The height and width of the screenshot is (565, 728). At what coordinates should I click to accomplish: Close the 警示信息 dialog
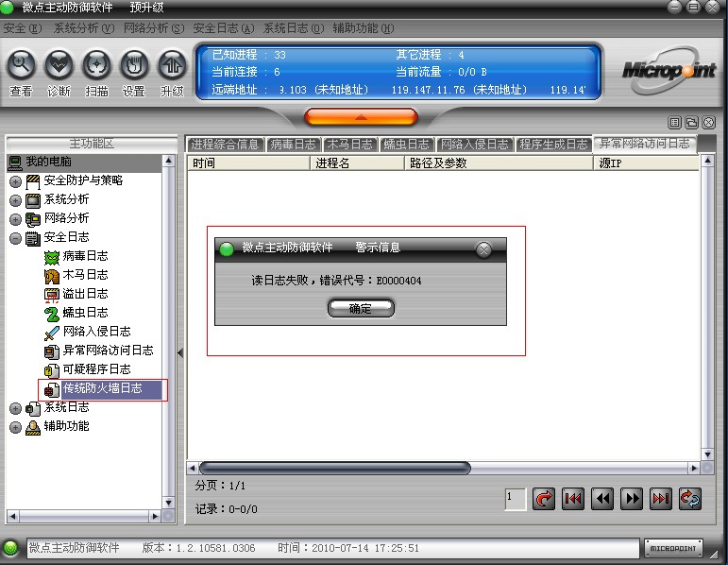483,249
